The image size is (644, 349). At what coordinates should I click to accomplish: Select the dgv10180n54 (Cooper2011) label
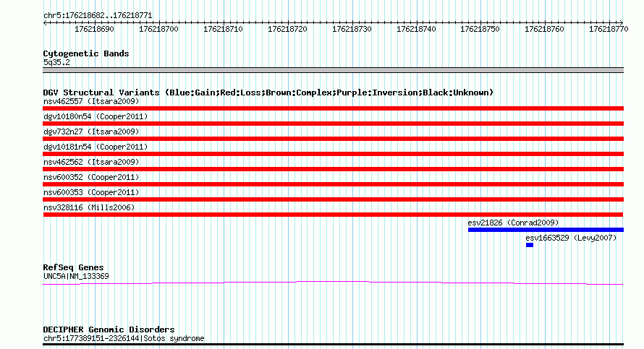pyautogui.click(x=96, y=116)
